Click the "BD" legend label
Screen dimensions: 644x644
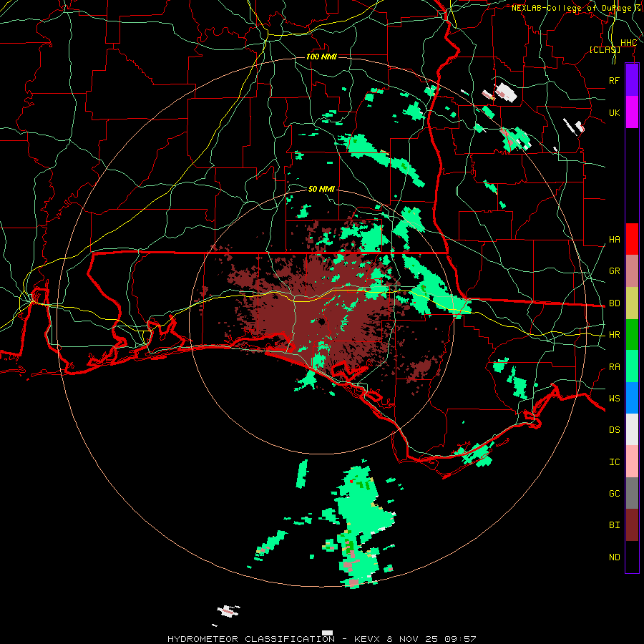point(614,303)
